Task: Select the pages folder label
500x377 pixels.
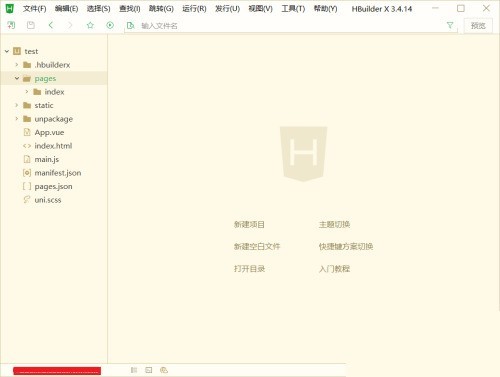Action: (x=45, y=79)
